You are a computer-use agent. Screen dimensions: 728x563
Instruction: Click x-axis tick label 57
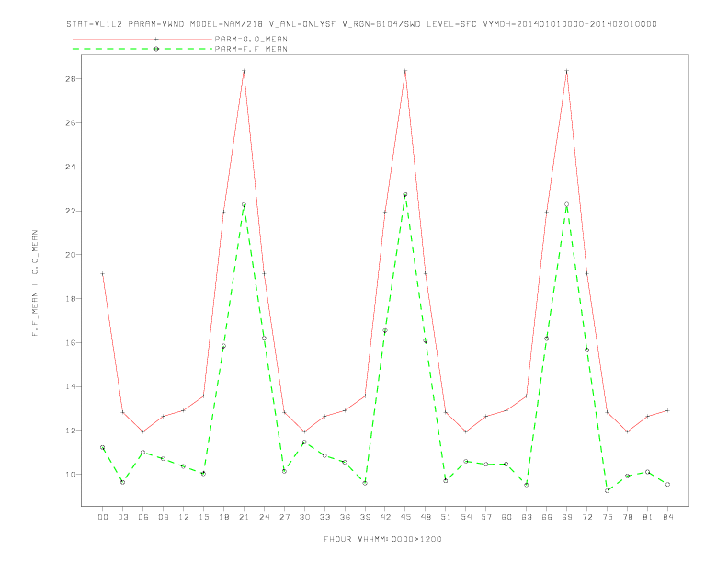486,517
